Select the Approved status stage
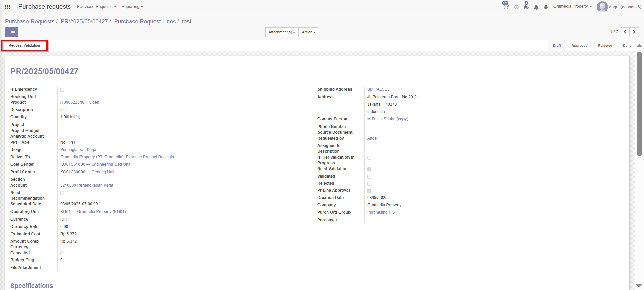The image size is (644, 290). (x=579, y=46)
